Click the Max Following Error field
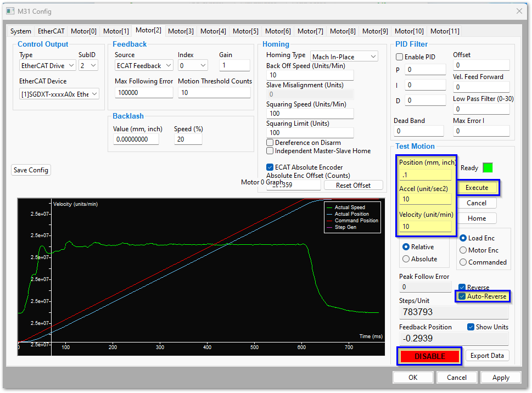532x393 pixels. [x=144, y=93]
